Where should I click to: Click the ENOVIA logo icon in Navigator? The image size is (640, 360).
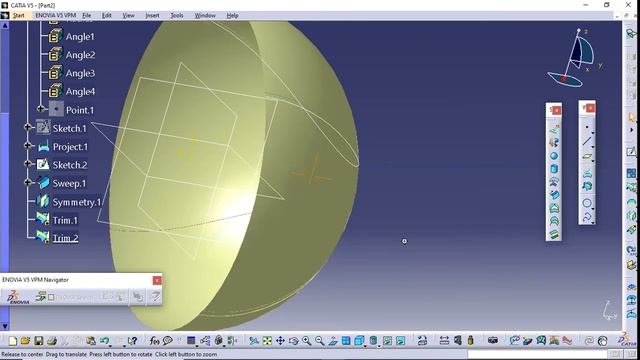(x=18, y=297)
